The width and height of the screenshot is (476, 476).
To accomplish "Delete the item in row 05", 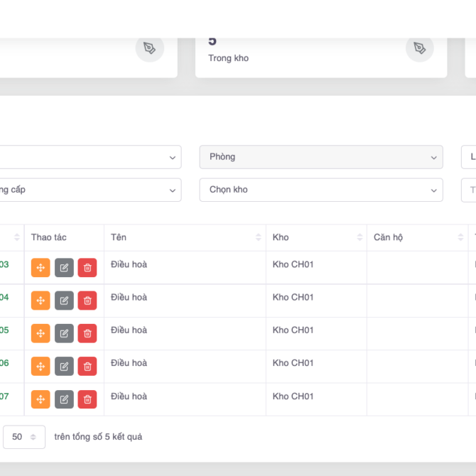I will [87, 333].
